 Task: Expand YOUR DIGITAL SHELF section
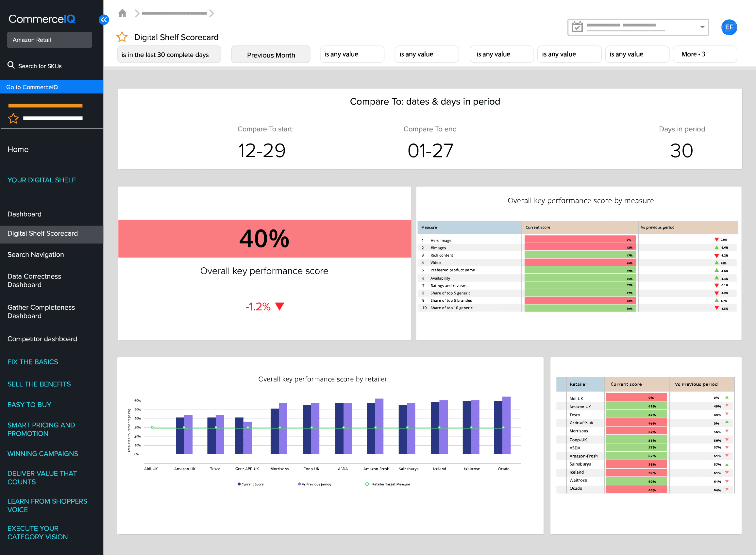tap(42, 180)
